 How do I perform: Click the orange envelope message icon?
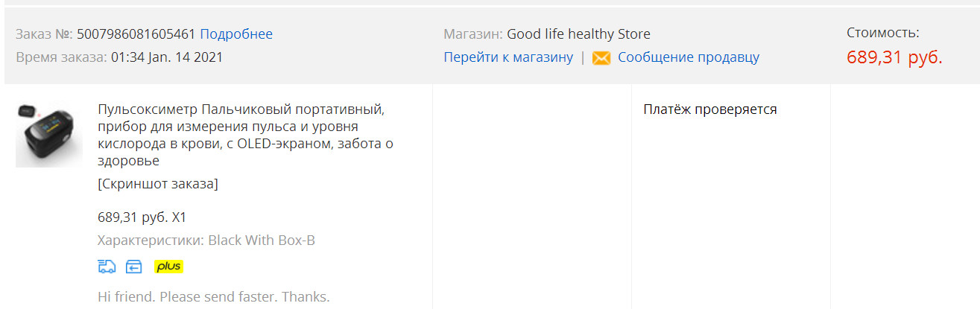[601, 57]
